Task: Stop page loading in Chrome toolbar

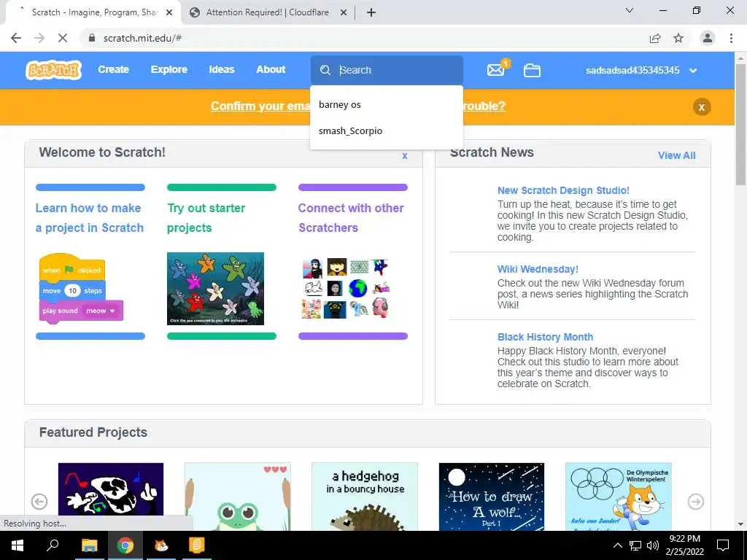Action: (x=63, y=38)
